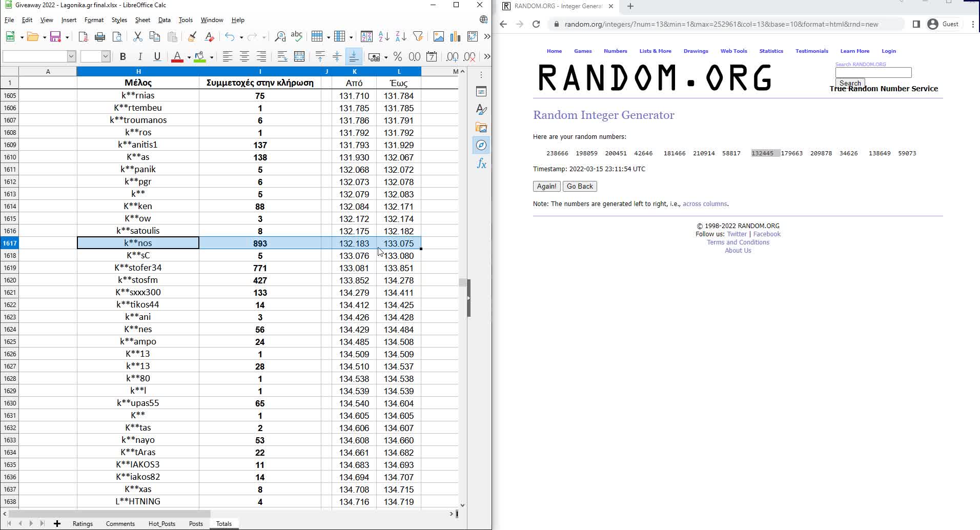Open the font name dropdown
Screen dimensions: 980x530
click(x=71, y=56)
